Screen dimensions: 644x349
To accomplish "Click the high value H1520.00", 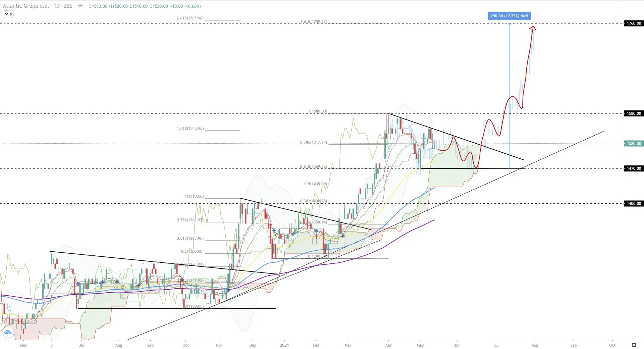I will tap(118, 6).
